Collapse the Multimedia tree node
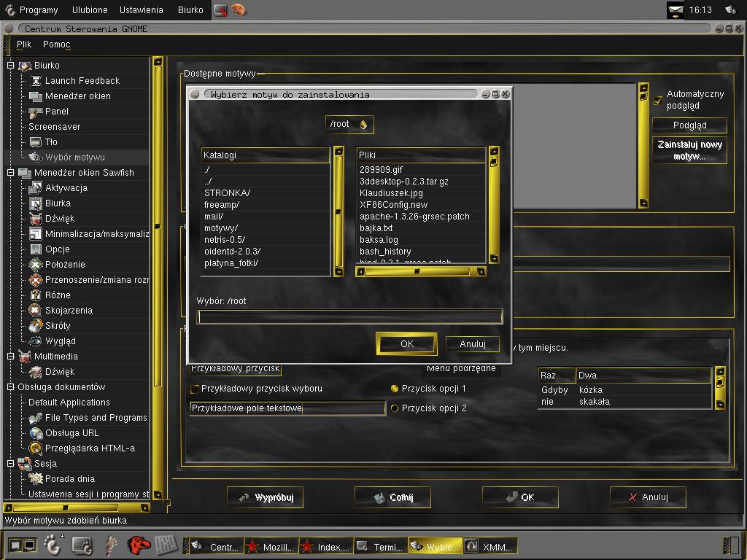 (10, 356)
